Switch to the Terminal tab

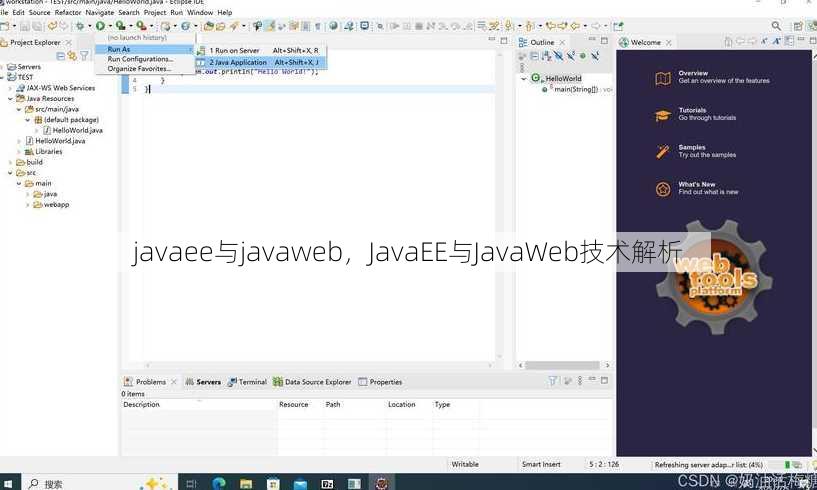pyautogui.click(x=247, y=382)
